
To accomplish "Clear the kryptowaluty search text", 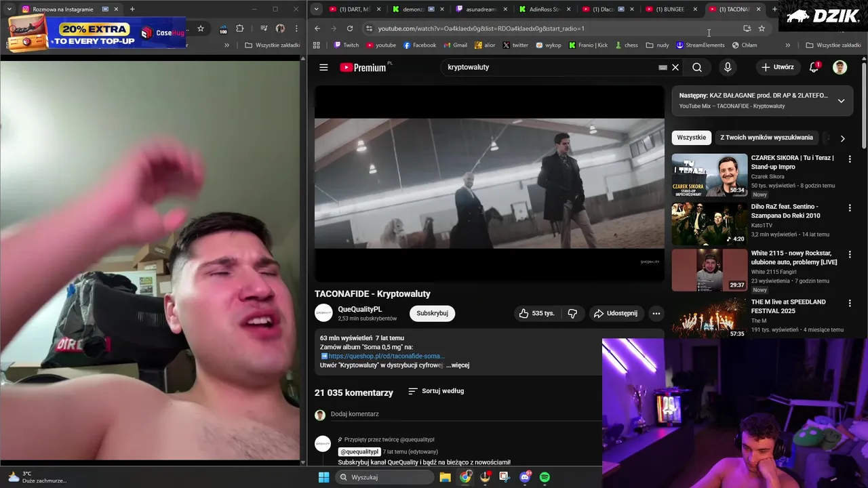I will (x=675, y=67).
